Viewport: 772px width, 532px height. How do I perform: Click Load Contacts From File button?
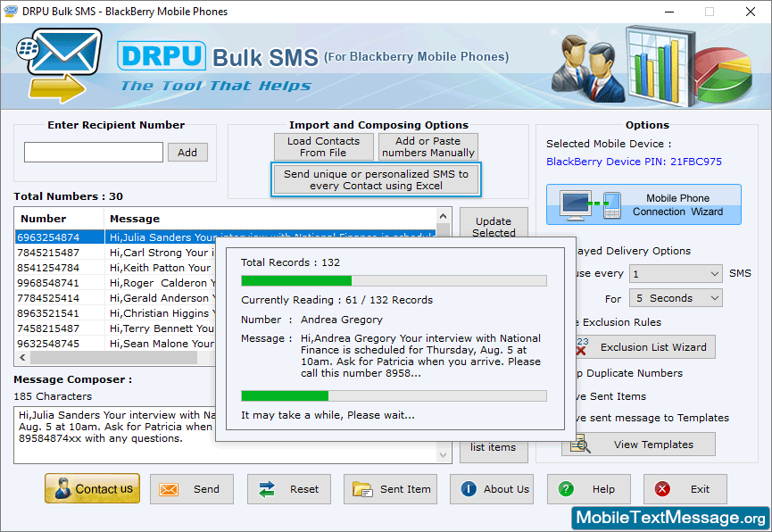pyautogui.click(x=323, y=146)
